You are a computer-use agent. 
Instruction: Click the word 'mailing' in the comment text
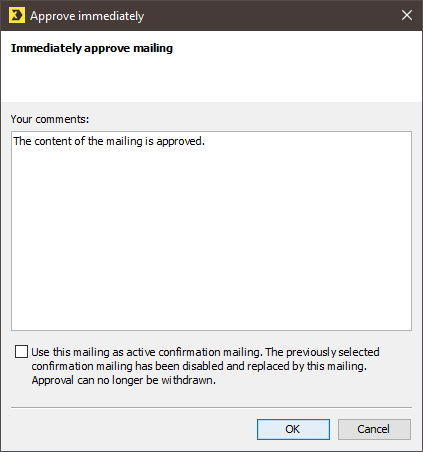pyautogui.click(x=124, y=141)
